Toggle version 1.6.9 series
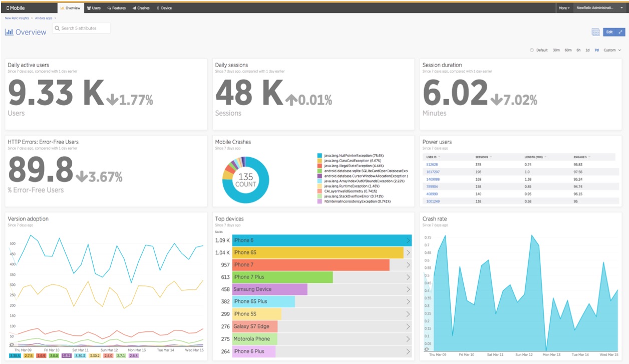 [42, 356]
